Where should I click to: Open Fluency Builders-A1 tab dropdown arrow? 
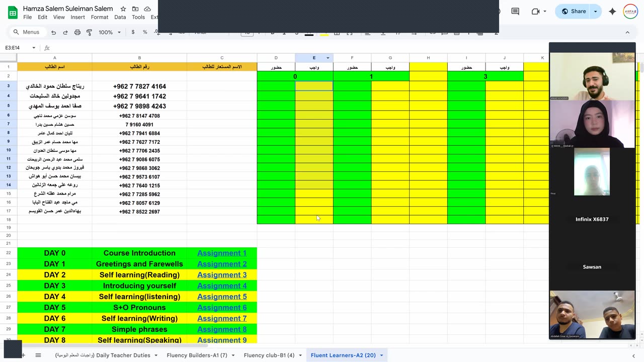pyautogui.click(x=233, y=355)
